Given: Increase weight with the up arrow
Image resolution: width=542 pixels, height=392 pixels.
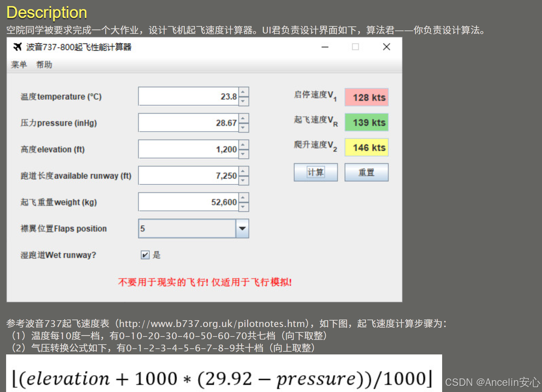Looking at the screenshot, I should click(x=243, y=197).
